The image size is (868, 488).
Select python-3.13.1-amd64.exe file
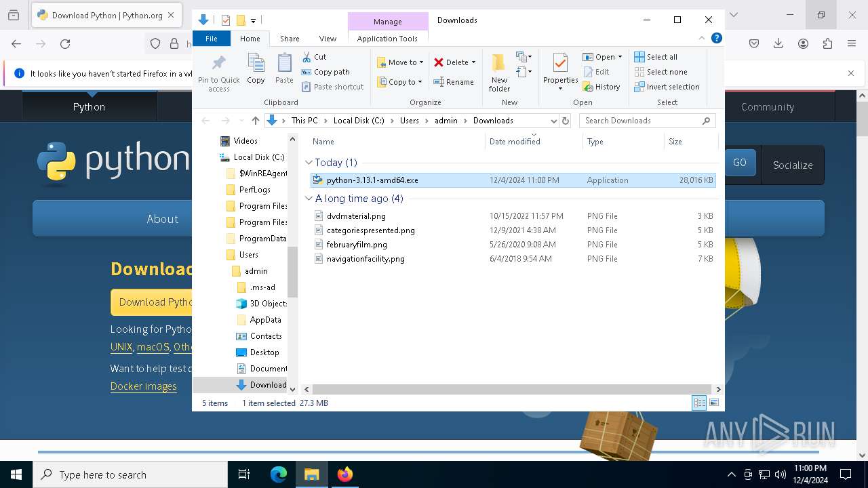pos(513,180)
